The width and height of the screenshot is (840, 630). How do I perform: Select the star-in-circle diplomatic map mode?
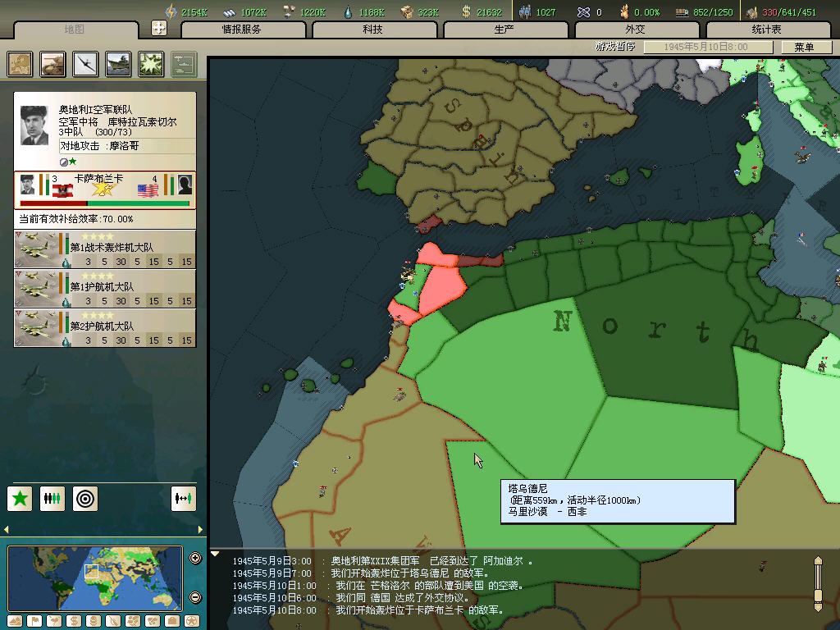[x=192, y=621]
